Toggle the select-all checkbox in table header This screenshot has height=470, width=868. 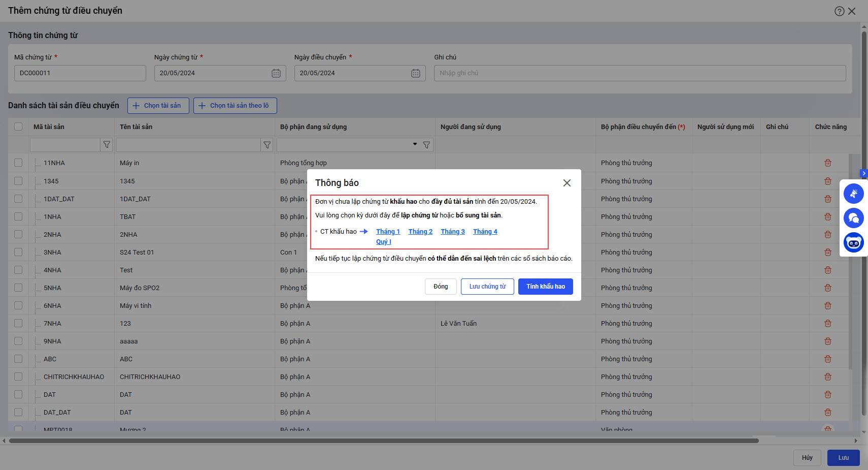(x=18, y=127)
